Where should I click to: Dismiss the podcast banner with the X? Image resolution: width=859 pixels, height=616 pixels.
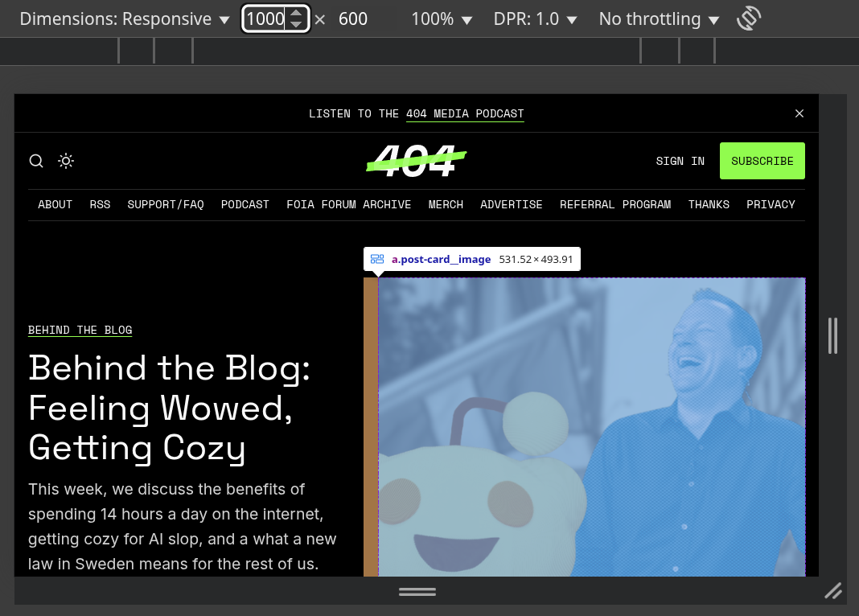coord(799,113)
